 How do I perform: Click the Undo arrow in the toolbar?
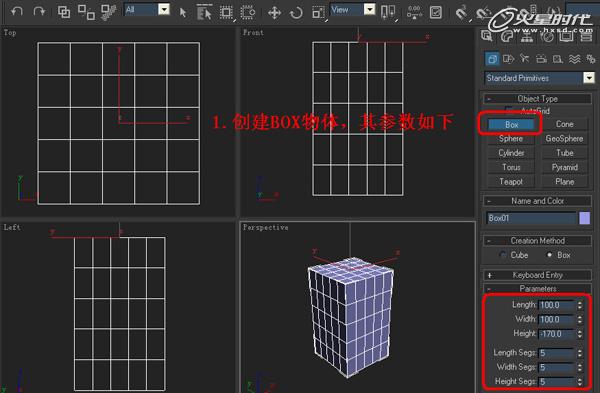(16, 11)
